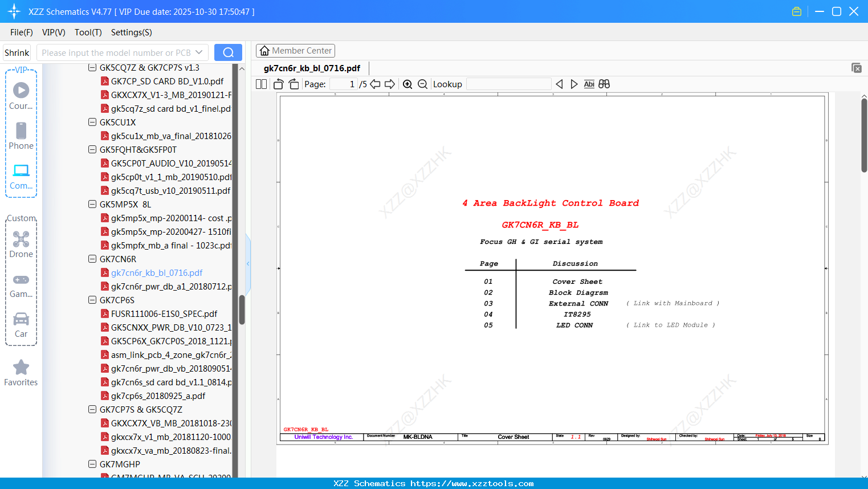Open Favorites star
The width and height of the screenshot is (868, 489).
click(21, 373)
